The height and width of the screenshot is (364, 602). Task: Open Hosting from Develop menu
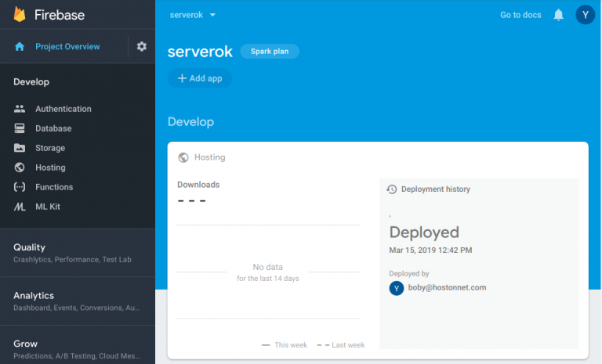tap(50, 168)
